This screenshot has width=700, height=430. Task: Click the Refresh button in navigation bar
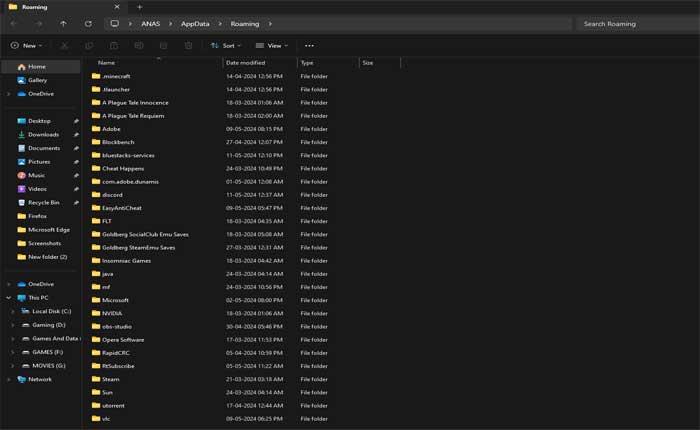tap(88, 23)
